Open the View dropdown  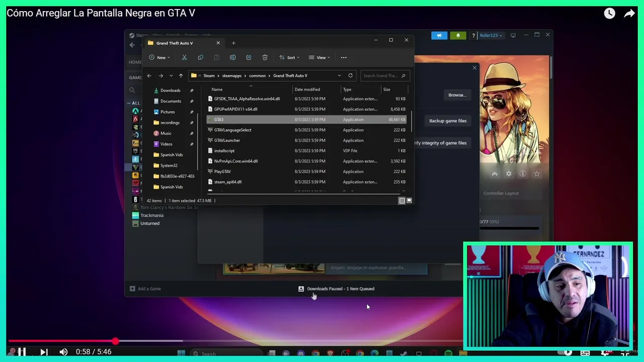[x=319, y=57]
